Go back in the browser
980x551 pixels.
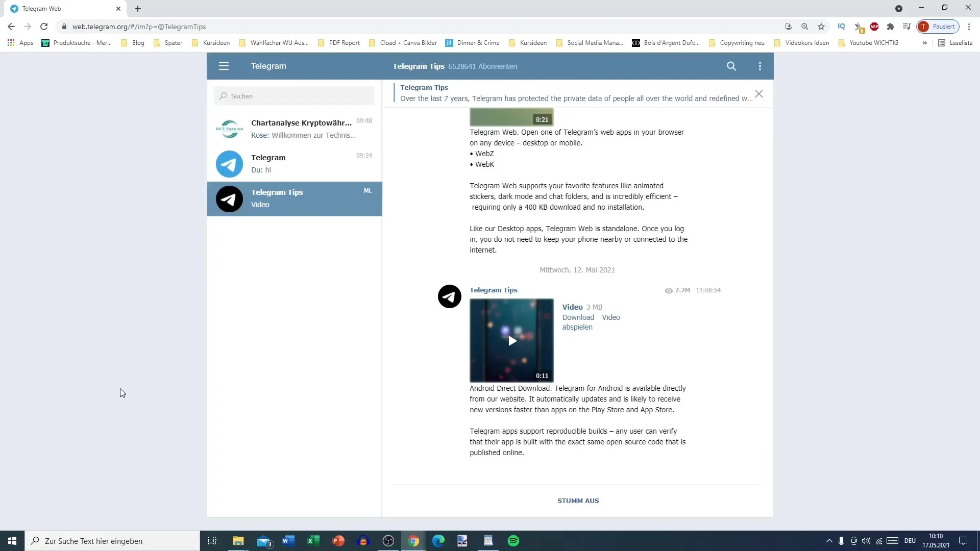pyautogui.click(x=11, y=27)
